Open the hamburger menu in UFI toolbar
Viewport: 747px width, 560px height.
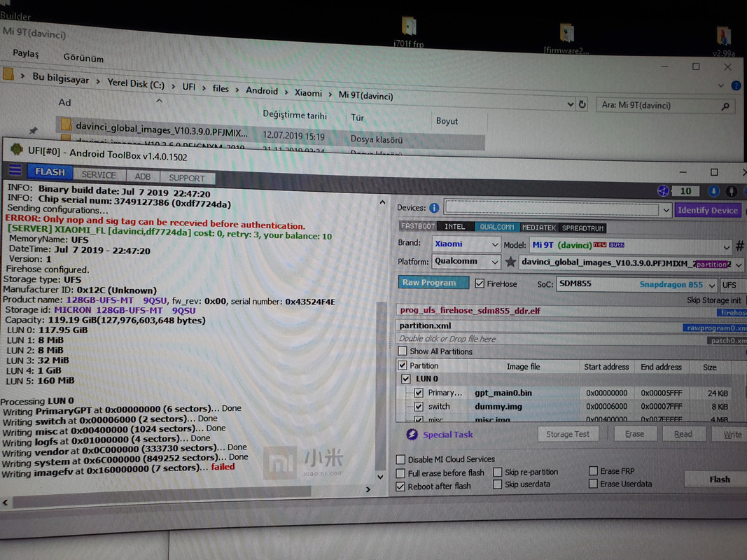point(15,169)
